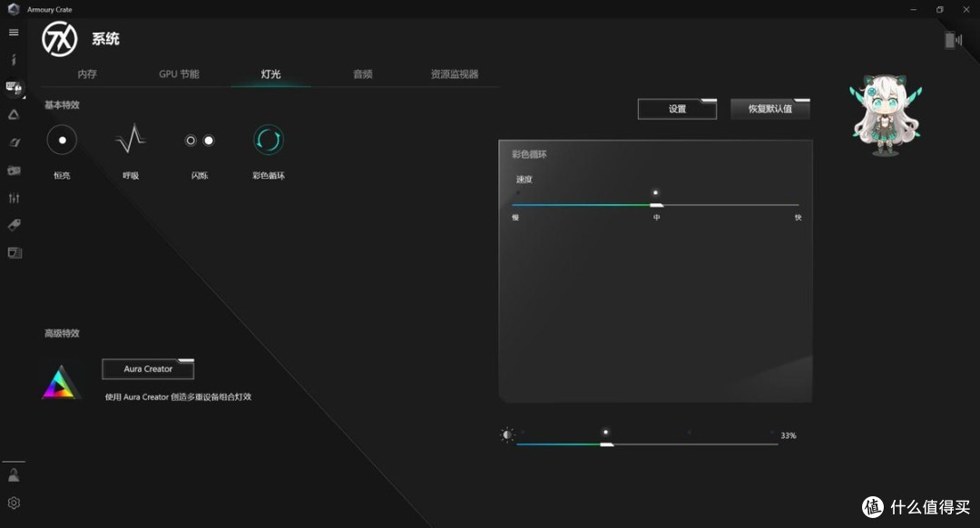Click the brightness sun icon

pos(507,435)
